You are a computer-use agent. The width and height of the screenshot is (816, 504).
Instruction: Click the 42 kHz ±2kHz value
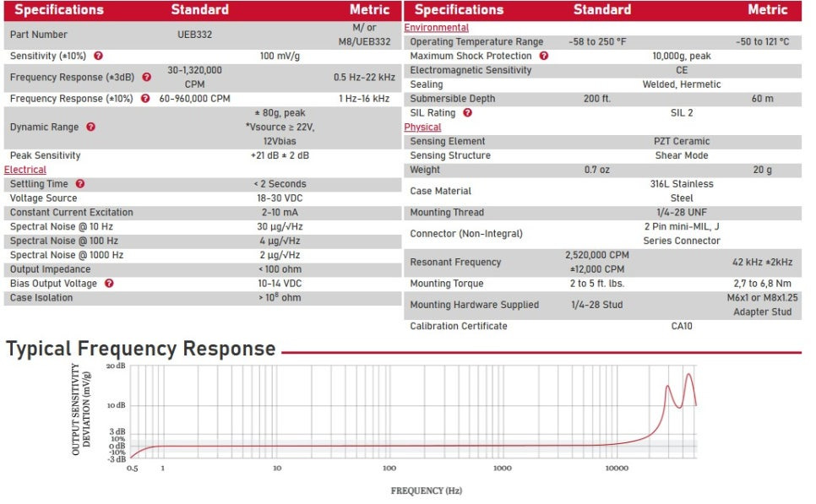point(763,263)
